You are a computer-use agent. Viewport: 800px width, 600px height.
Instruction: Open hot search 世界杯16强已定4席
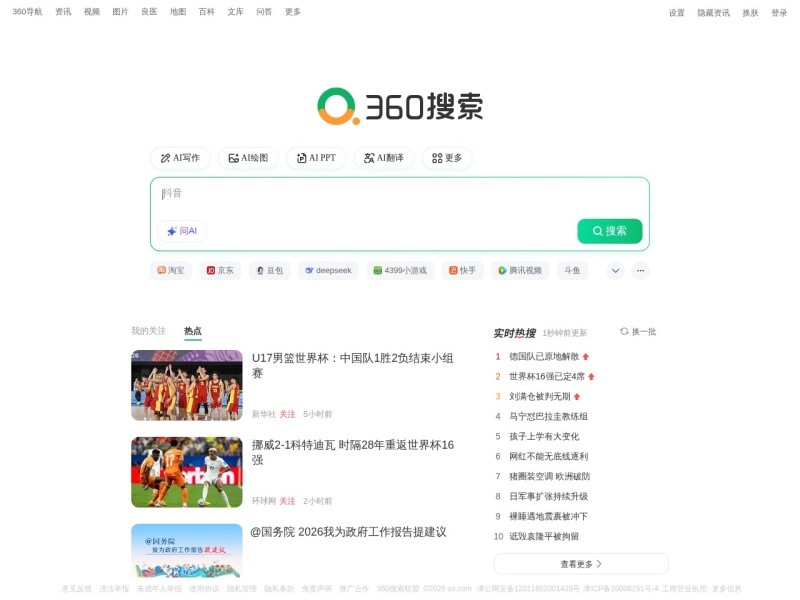click(x=547, y=377)
